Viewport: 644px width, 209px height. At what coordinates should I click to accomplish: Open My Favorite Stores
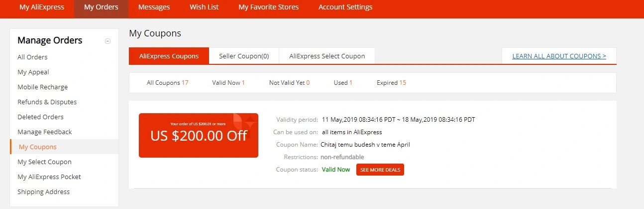[x=269, y=7]
